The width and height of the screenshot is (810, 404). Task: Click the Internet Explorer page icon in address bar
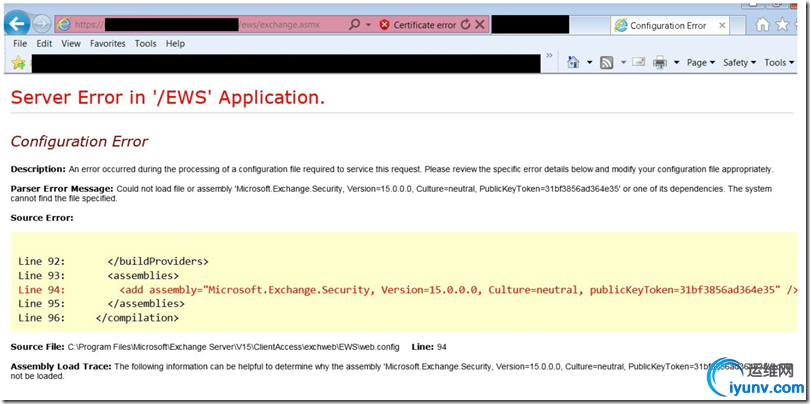coord(64,24)
